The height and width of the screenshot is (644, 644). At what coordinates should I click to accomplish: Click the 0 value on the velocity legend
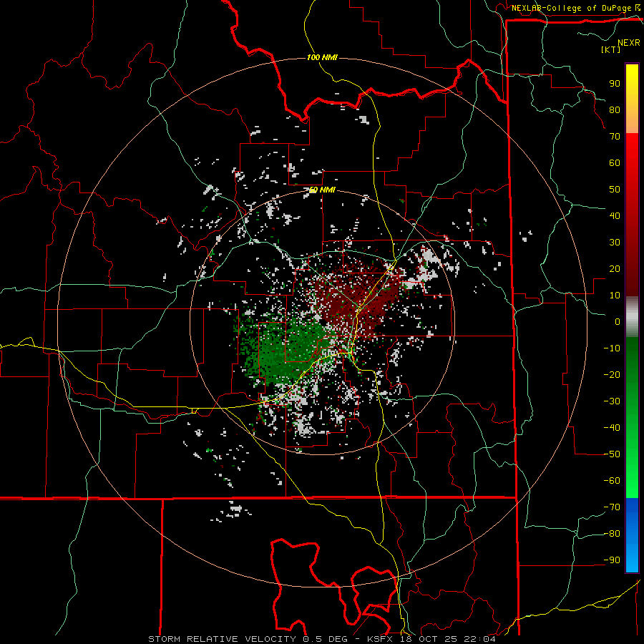618,322
